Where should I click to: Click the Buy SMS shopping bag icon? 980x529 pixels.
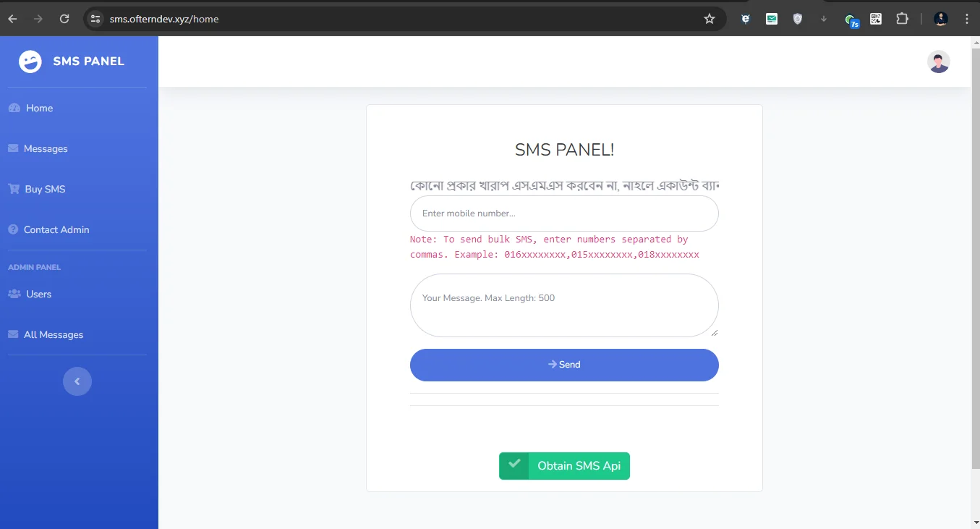(13, 188)
